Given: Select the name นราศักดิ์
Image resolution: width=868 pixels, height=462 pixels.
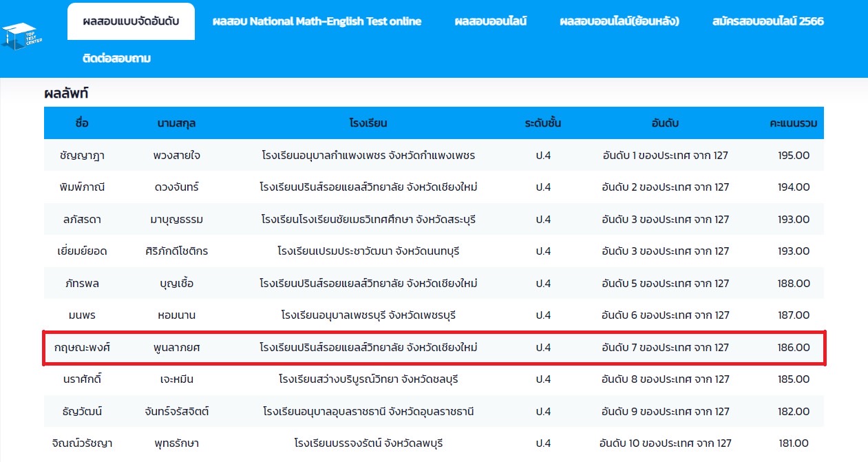Looking at the screenshot, I should click(x=83, y=379).
